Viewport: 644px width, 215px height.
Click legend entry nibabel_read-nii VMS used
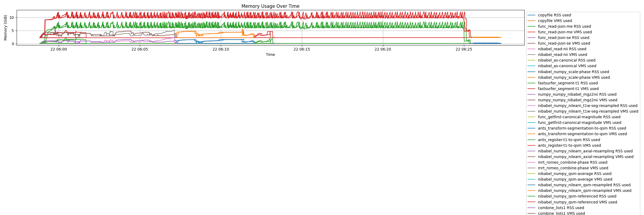557,55
